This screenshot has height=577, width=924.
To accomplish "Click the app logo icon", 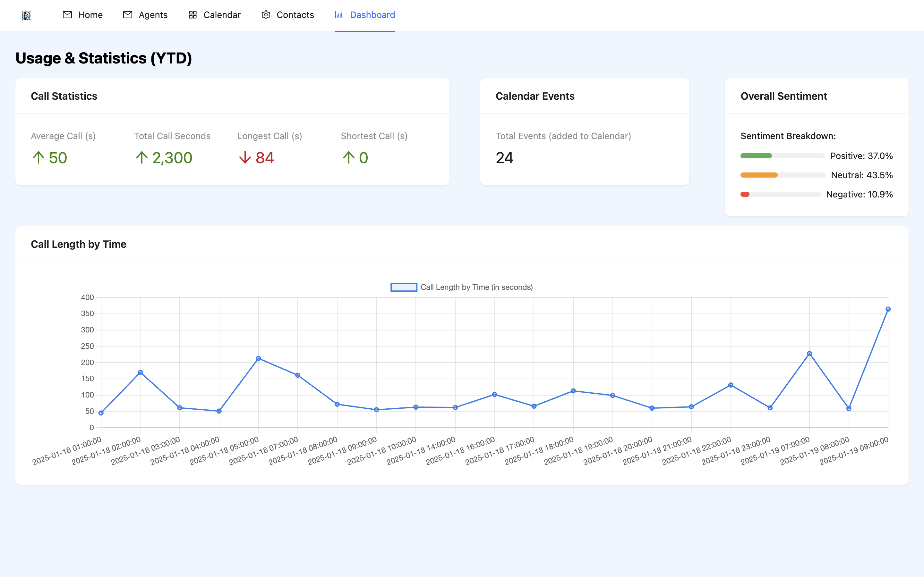I will click(26, 16).
